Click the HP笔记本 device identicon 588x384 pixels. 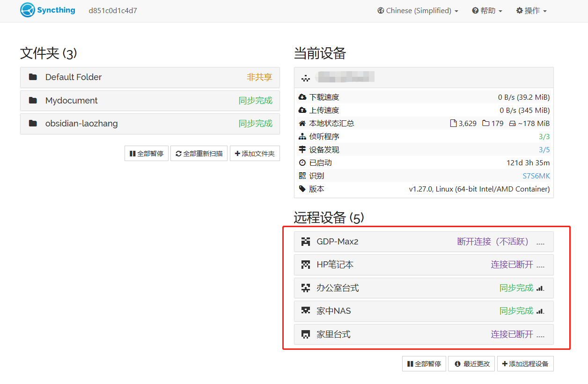(x=306, y=265)
